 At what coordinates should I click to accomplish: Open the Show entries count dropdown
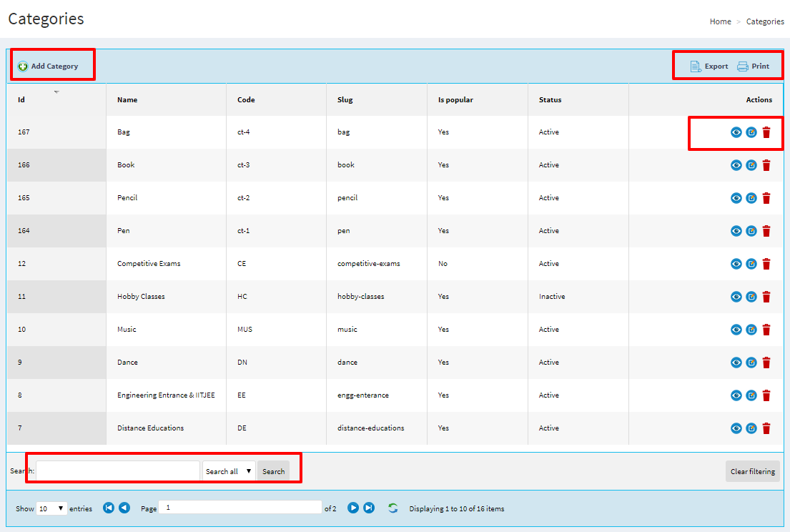pyautogui.click(x=51, y=508)
